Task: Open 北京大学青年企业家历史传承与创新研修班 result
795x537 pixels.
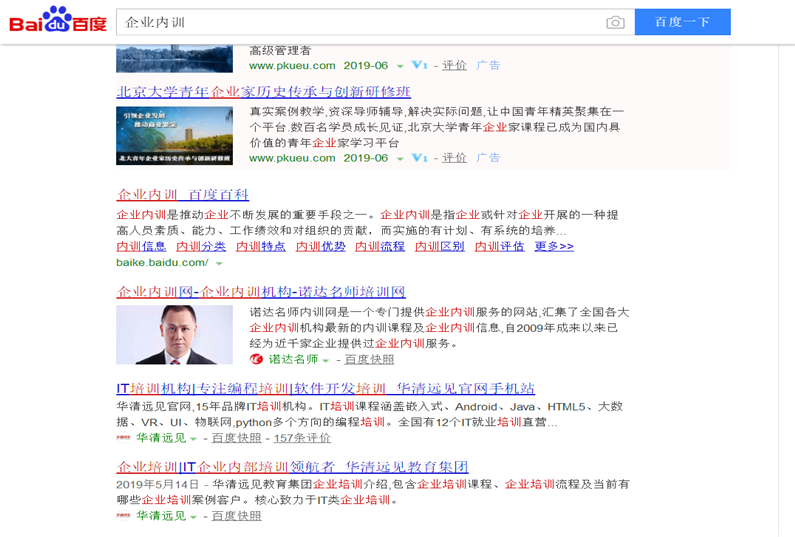Action: [x=263, y=92]
